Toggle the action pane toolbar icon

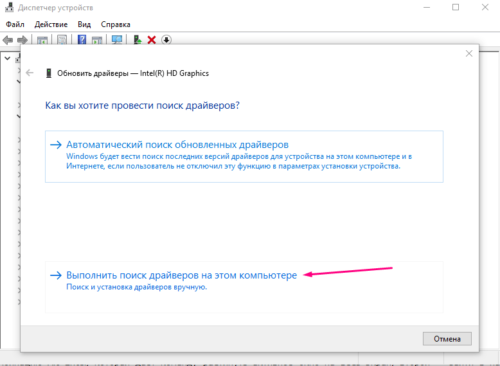[97, 40]
